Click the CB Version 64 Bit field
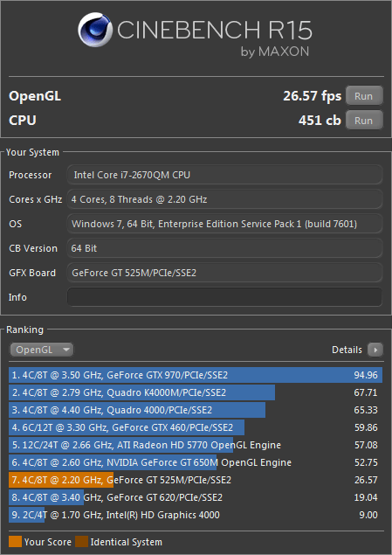 [x=224, y=248]
